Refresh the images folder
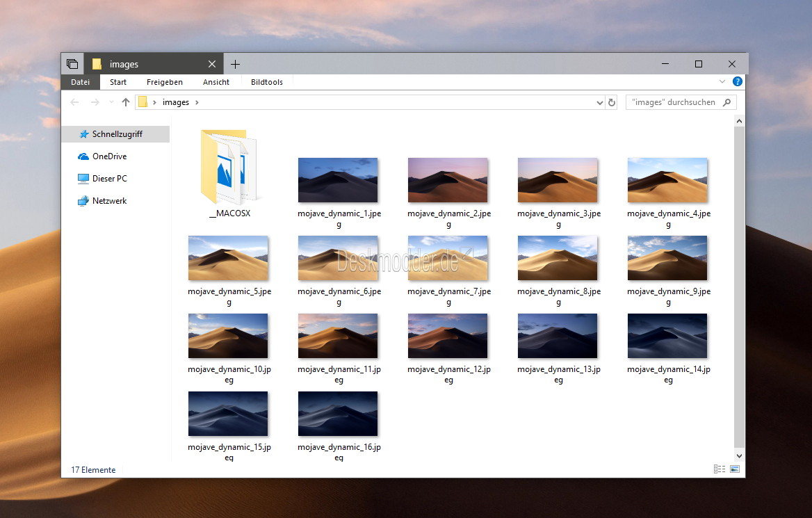 click(612, 102)
